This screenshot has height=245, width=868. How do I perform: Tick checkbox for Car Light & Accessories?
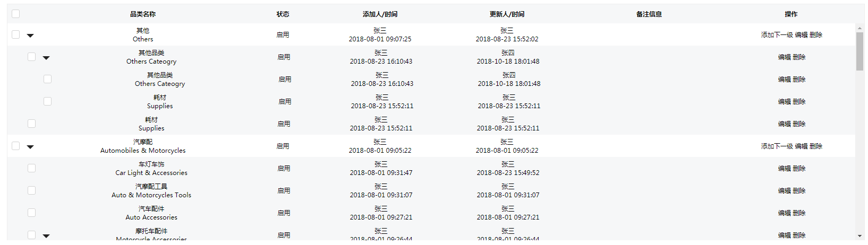tap(31, 168)
